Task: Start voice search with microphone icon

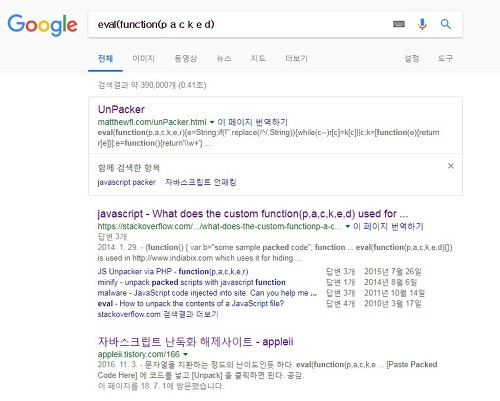Action: click(x=422, y=24)
